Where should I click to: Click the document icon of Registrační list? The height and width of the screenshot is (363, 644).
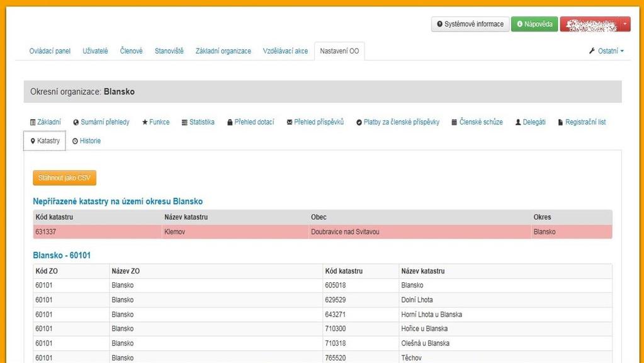[561, 122]
